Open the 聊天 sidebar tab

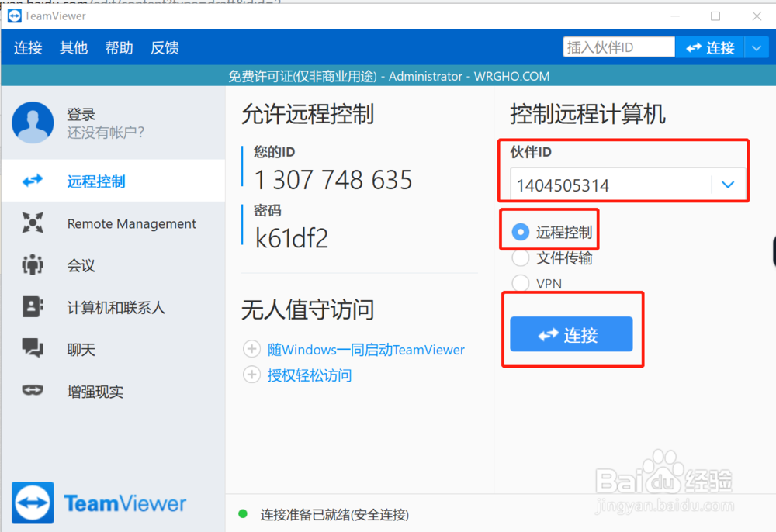click(x=113, y=349)
